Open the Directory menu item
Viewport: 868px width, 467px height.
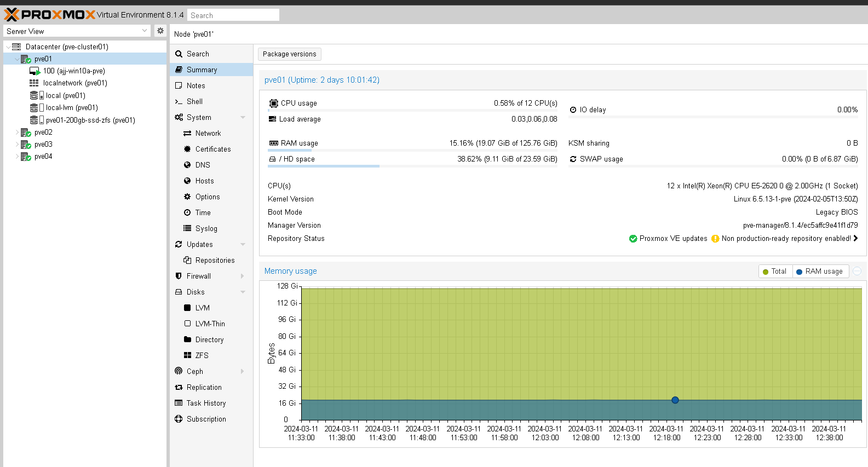coord(211,339)
